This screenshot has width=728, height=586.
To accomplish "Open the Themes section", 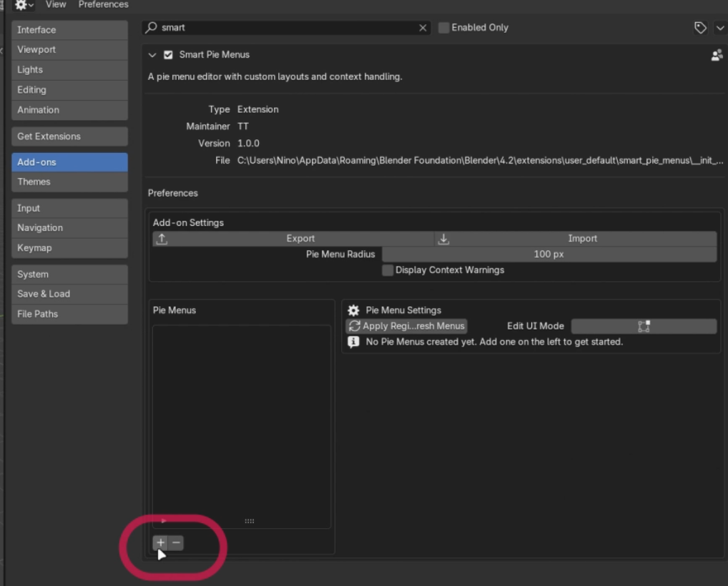I will click(69, 182).
